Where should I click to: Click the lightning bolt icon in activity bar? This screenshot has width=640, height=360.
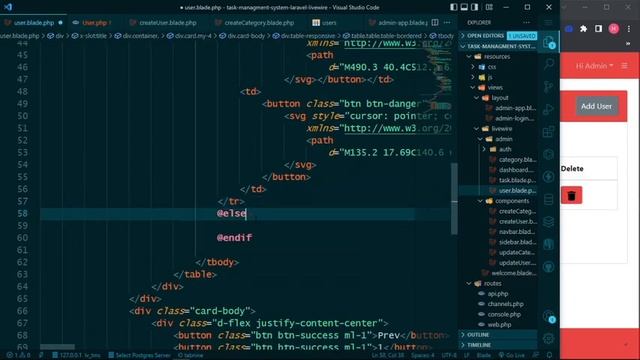pyautogui.click(x=549, y=177)
